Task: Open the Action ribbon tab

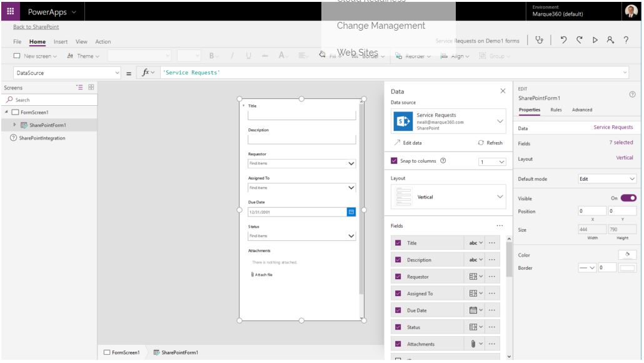Action: pos(103,41)
